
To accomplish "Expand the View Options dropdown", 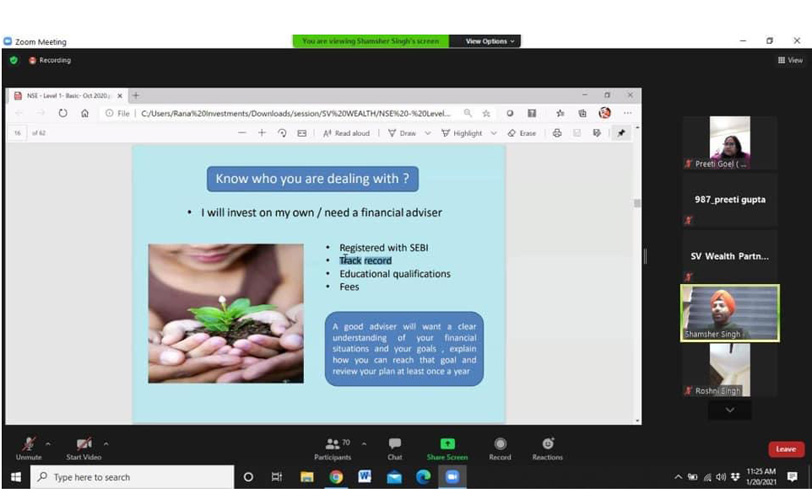I will coord(490,41).
